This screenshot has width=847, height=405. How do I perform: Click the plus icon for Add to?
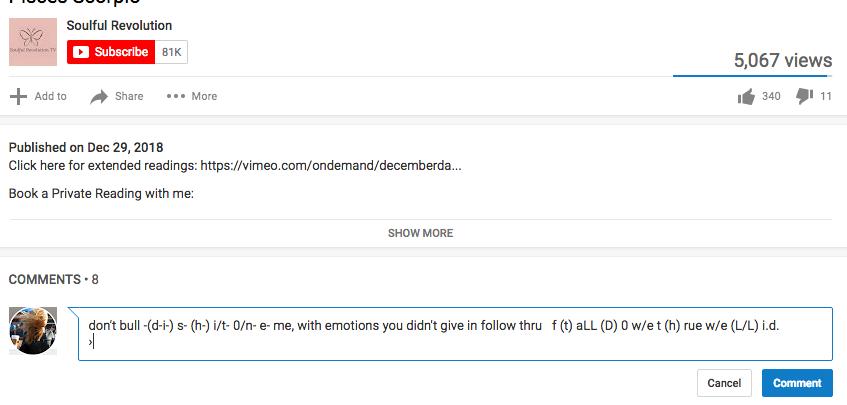18,96
